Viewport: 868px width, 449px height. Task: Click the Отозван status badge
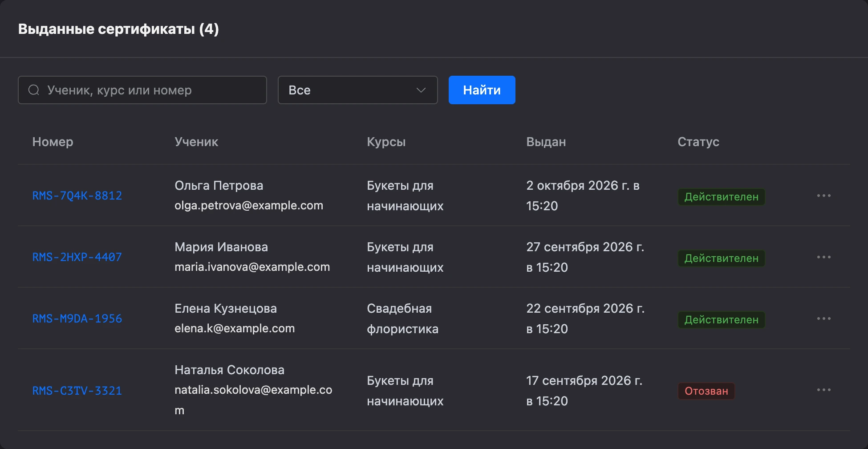pyautogui.click(x=706, y=391)
